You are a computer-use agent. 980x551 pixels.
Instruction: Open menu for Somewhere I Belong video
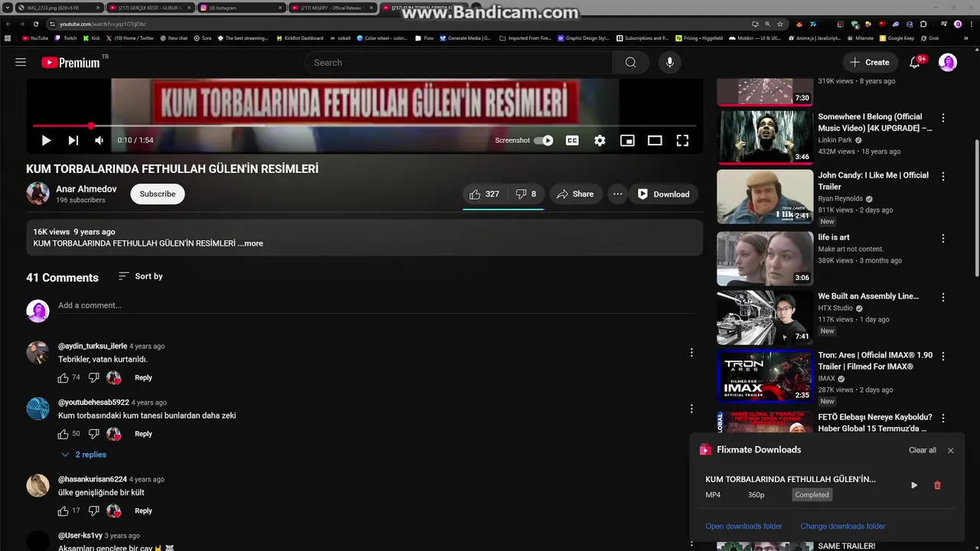pos(943,118)
